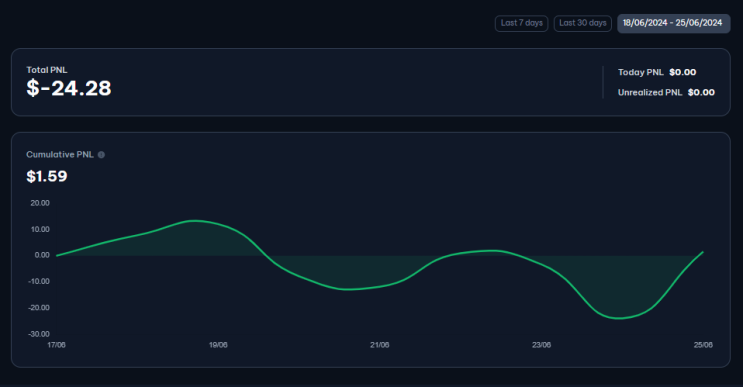Click the Total PNL value $-24.28
Screen dimensions: 743x387
69,88
